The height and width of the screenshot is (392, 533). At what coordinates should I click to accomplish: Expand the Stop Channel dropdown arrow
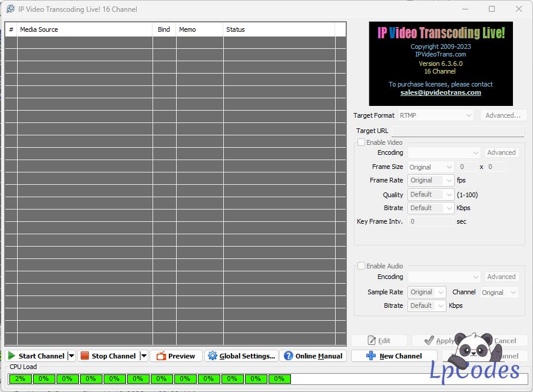coord(143,356)
